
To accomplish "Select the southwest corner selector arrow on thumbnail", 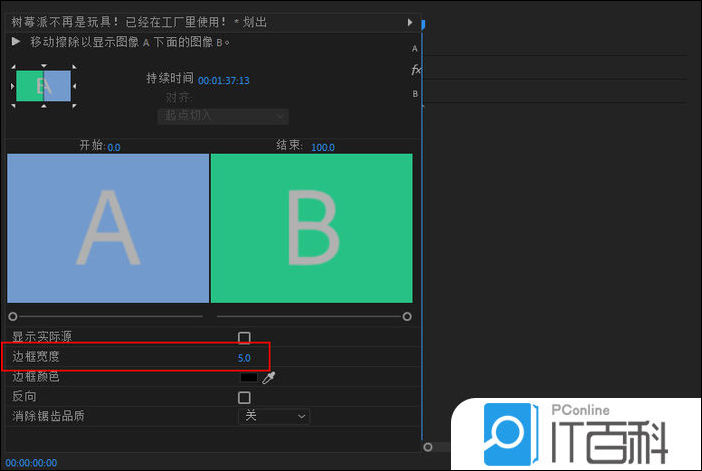I will click(x=13, y=106).
